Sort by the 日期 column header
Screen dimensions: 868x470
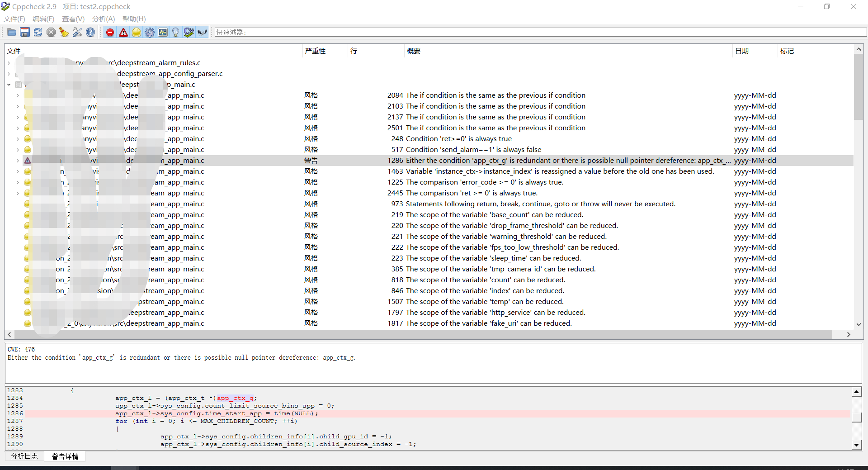755,51
